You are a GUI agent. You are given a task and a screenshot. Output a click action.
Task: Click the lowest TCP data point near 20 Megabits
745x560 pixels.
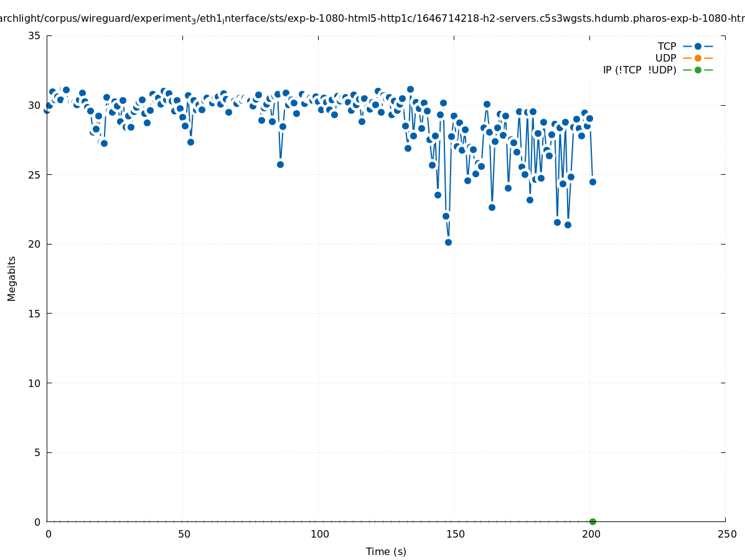point(448,242)
